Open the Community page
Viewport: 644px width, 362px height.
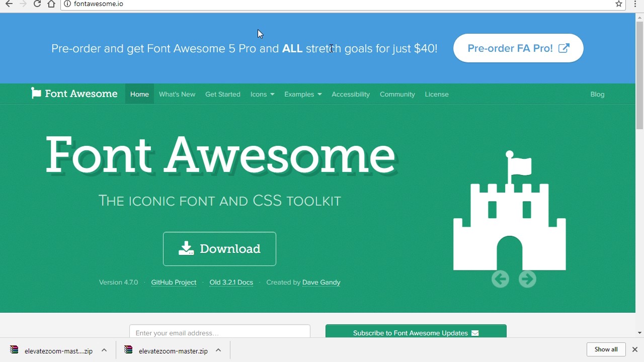click(x=397, y=94)
